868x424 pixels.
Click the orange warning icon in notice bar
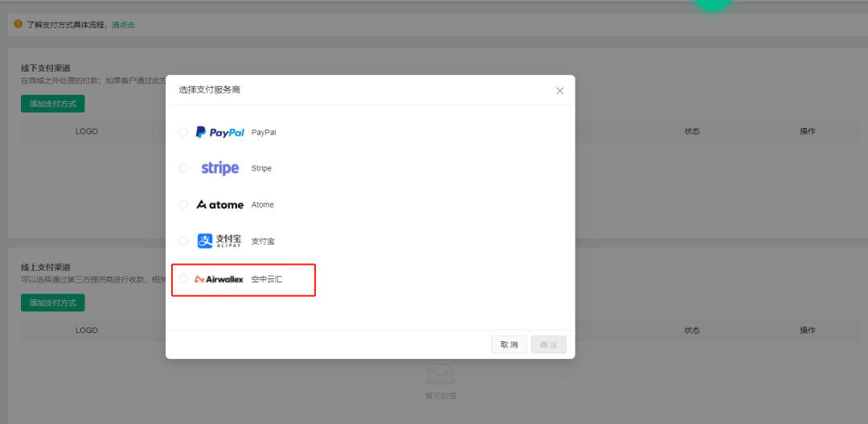click(x=18, y=24)
